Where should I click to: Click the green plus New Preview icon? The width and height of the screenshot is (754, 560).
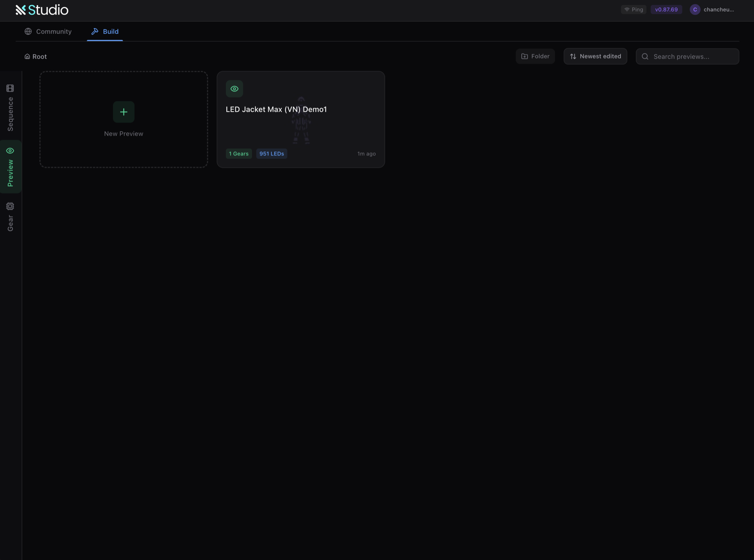(123, 112)
